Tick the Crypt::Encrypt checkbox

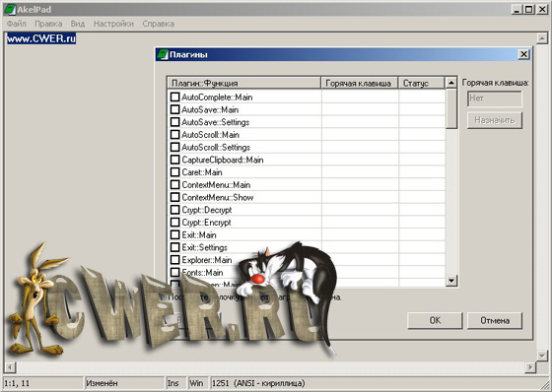pyautogui.click(x=175, y=222)
